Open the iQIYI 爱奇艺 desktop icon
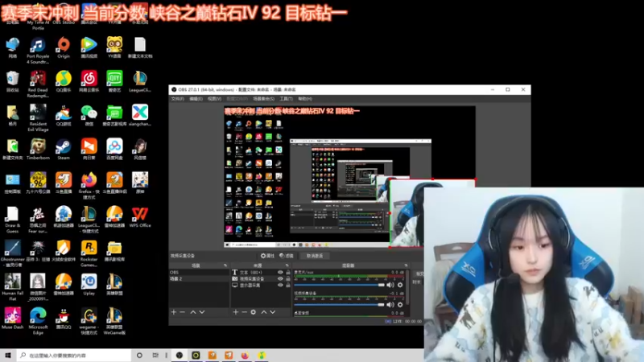The height and width of the screenshot is (362, 644). coord(114,81)
